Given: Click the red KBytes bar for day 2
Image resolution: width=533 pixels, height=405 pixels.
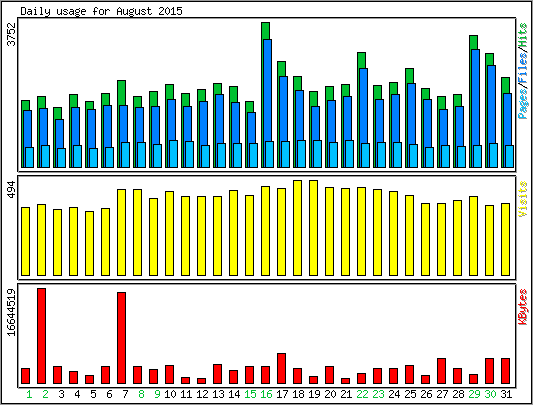Looking at the screenshot, I should 41,336.
